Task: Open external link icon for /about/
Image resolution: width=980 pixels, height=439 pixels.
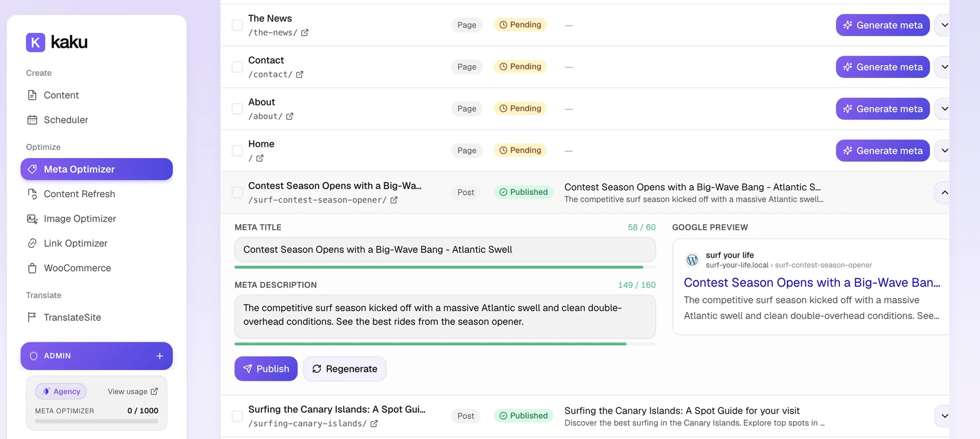Action: coord(290,116)
